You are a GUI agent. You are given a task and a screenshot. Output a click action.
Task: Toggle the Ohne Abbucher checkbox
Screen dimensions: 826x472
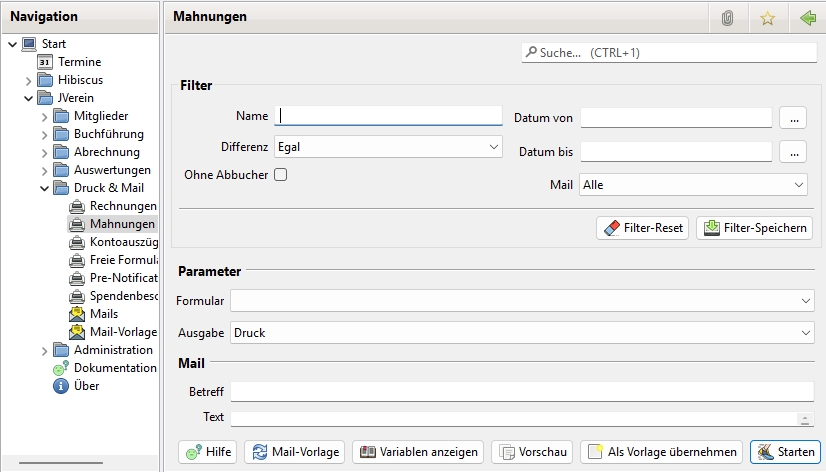pos(281,174)
